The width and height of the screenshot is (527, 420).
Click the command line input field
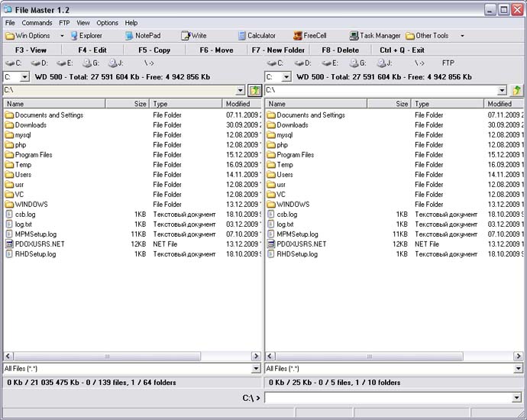(x=387, y=398)
